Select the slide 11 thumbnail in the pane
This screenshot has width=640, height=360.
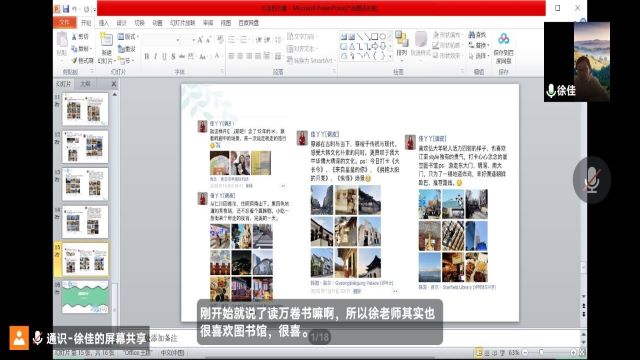[85, 109]
